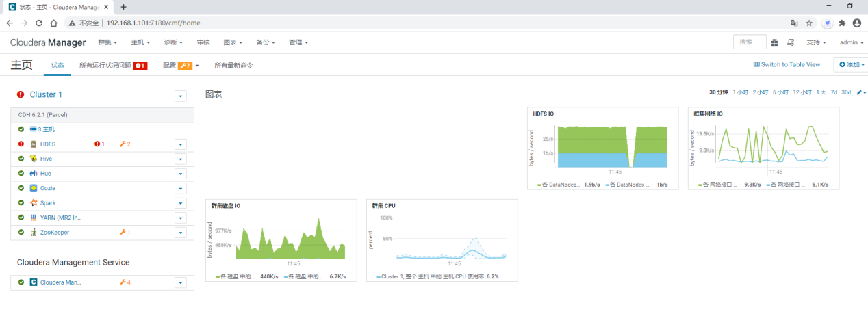Open the Cloudera Management Service actions dropdown

click(x=181, y=282)
